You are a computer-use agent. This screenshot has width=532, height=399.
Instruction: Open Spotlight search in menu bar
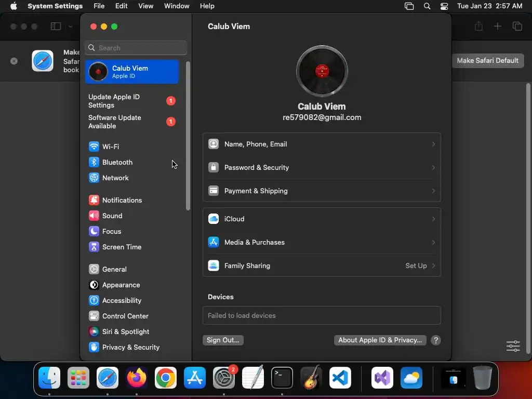(x=427, y=6)
